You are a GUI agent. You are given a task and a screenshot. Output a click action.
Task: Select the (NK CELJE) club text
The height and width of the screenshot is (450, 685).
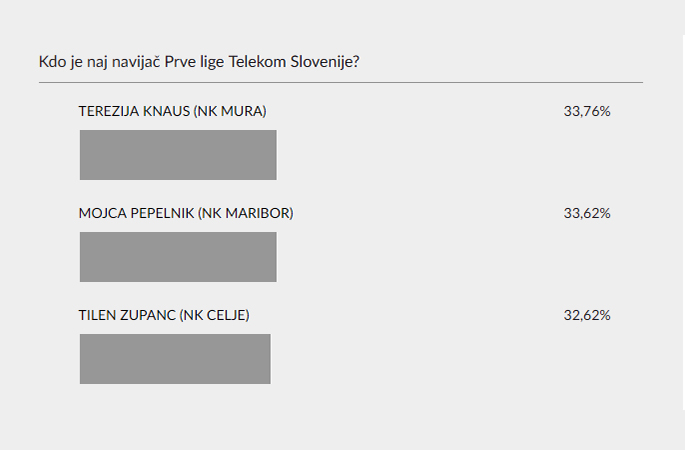(214, 315)
